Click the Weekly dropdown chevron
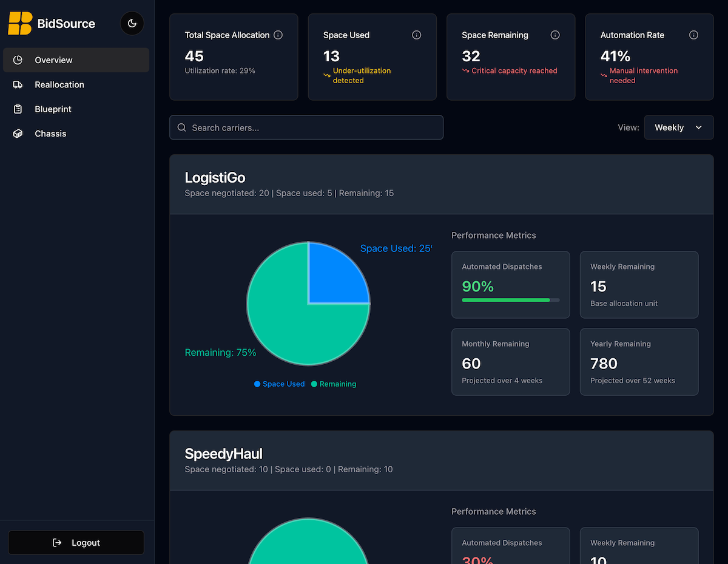 click(698, 127)
